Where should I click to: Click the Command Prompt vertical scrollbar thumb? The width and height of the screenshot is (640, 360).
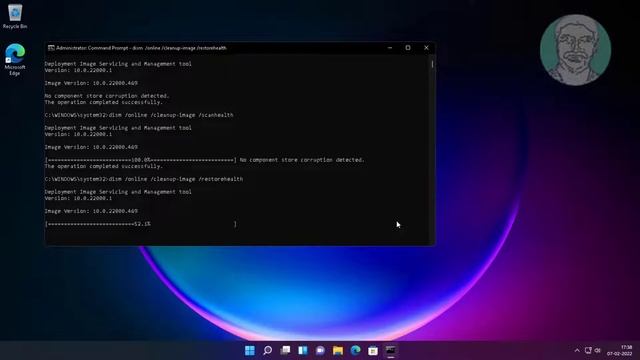(x=432, y=64)
